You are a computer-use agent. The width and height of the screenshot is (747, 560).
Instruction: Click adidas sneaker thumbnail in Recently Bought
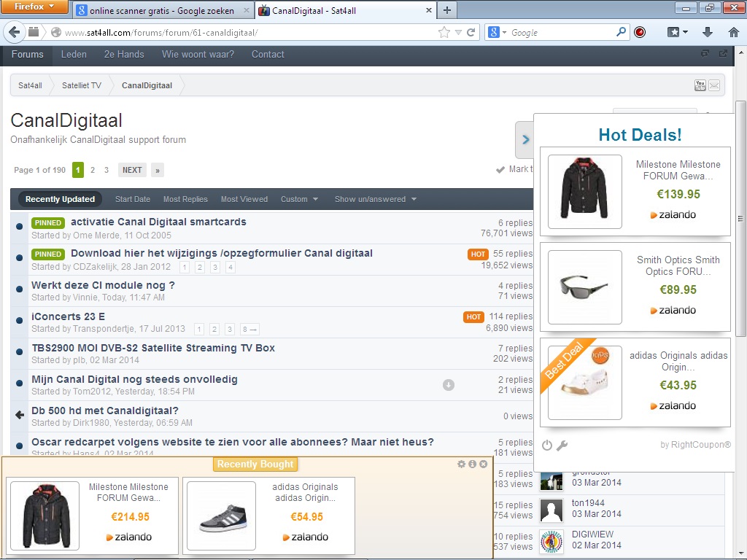pyautogui.click(x=221, y=516)
